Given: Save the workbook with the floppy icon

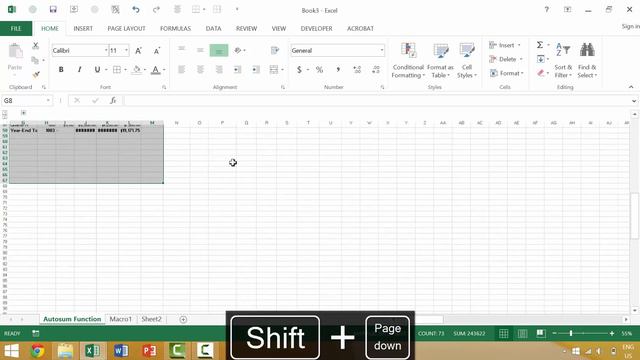Looking at the screenshot, I should [x=53, y=9].
